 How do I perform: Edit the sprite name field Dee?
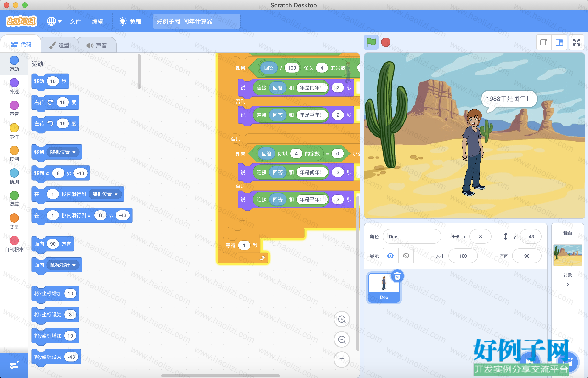click(x=412, y=236)
